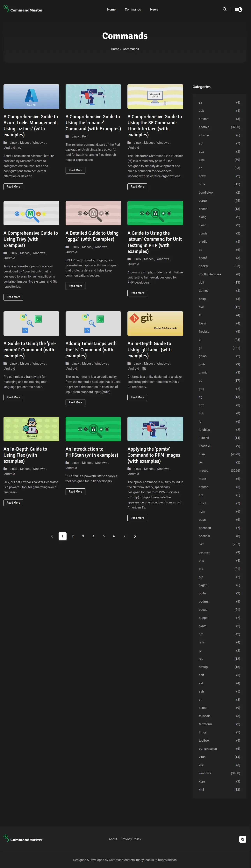The image size is (251, 868).
Task: Open the git category in sidebar
Action: click(x=219, y=348)
